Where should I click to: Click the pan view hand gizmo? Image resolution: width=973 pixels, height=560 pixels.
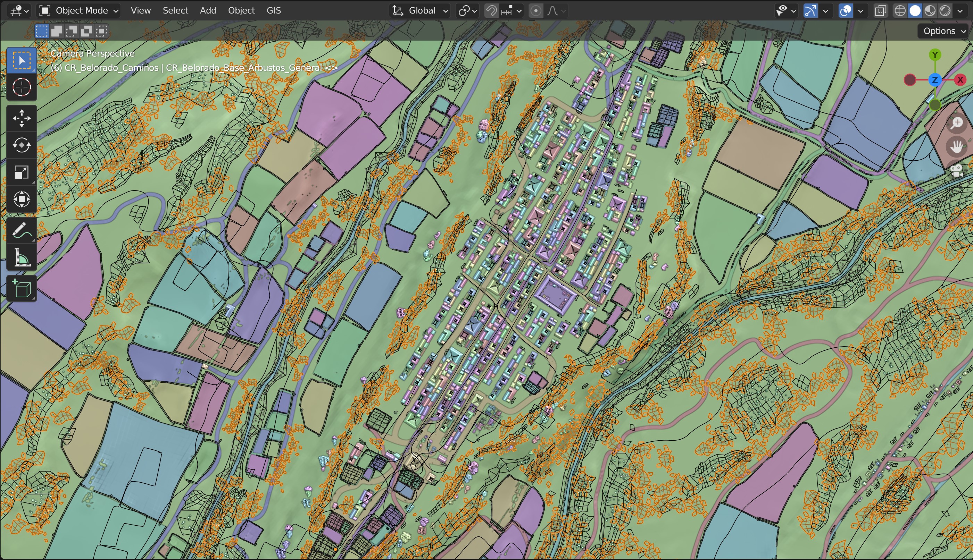[x=957, y=146]
